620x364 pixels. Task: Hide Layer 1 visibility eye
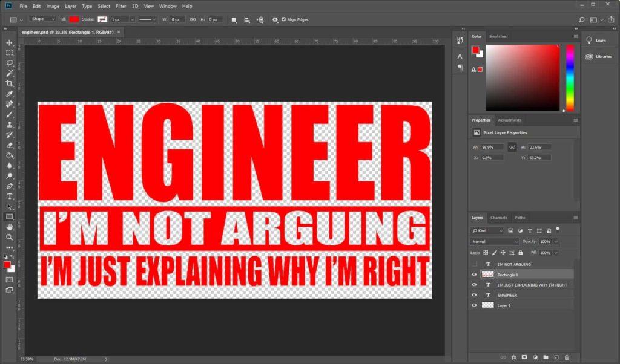tap(474, 305)
